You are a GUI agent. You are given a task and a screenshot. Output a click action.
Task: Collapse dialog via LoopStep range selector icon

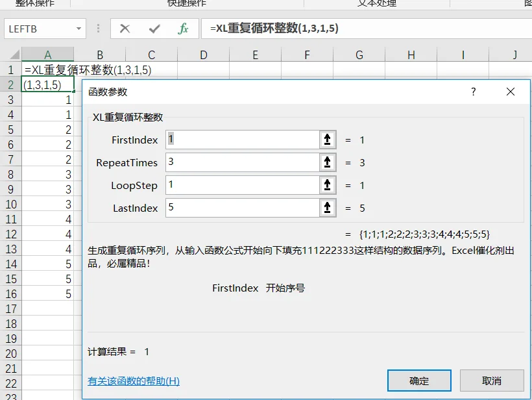(328, 184)
